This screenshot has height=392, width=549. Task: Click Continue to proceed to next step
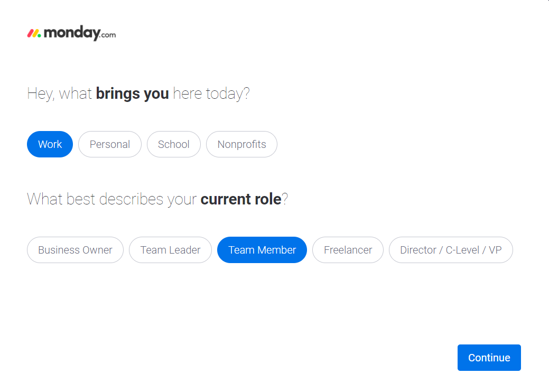489,357
